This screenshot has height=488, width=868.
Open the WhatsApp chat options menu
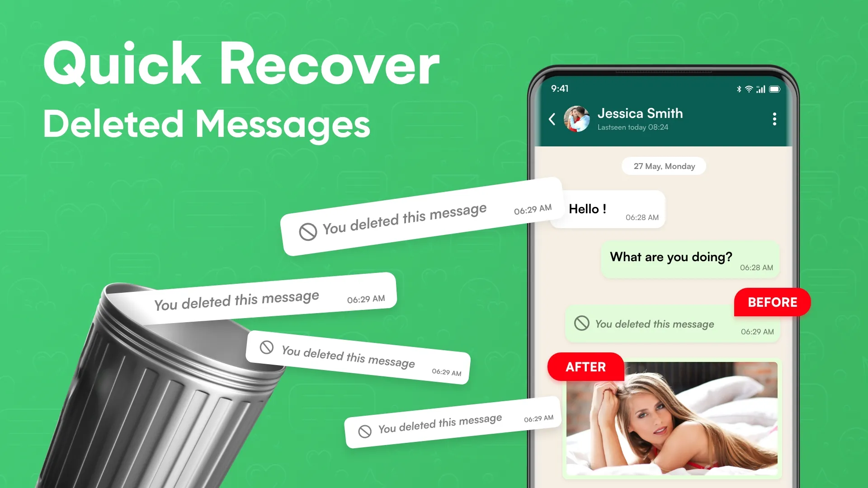tap(774, 118)
